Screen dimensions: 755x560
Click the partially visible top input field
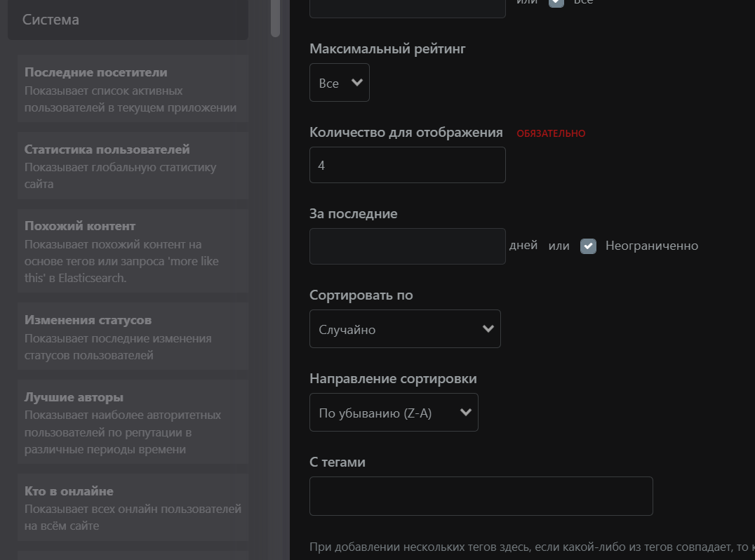point(407,7)
